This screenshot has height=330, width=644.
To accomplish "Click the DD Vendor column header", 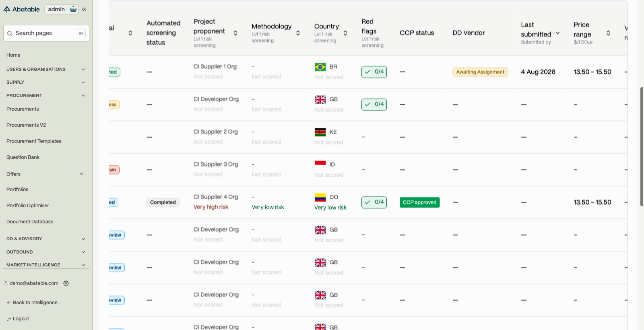I will pyautogui.click(x=469, y=33).
